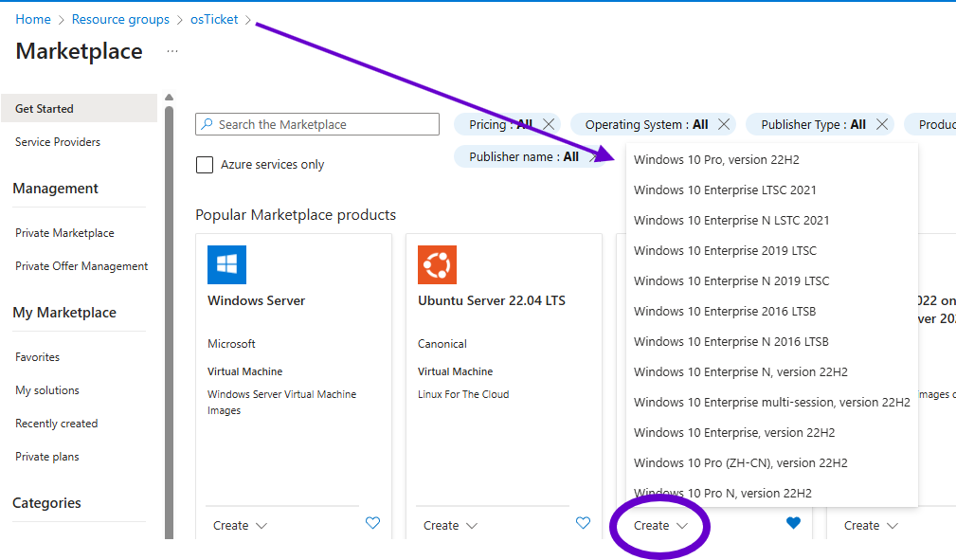956x560 pixels.
Task: Expand Create dropdown under Ubuntu Server
Action: tap(451, 525)
